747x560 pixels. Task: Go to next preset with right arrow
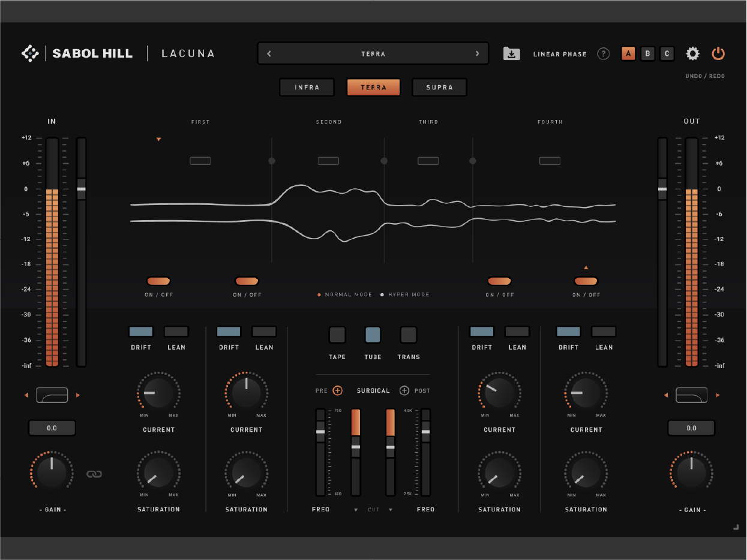tap(478, 54)
